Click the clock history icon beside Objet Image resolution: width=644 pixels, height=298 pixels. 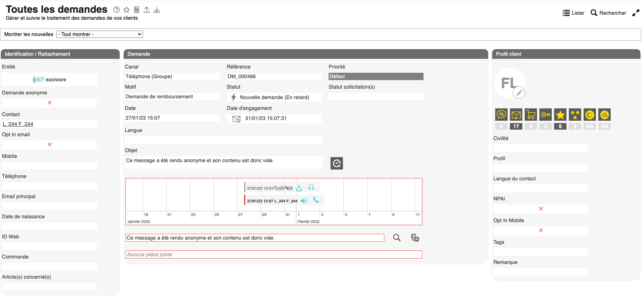(x=336, y=163)
